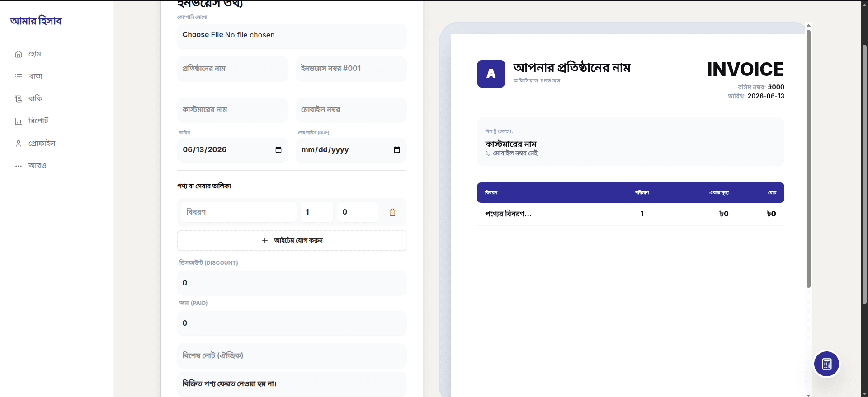Click মোট column header in preview table
Image resolution: width=868 pixels, height=397 pixels.
pyautogui.click(x=772, y=193)
